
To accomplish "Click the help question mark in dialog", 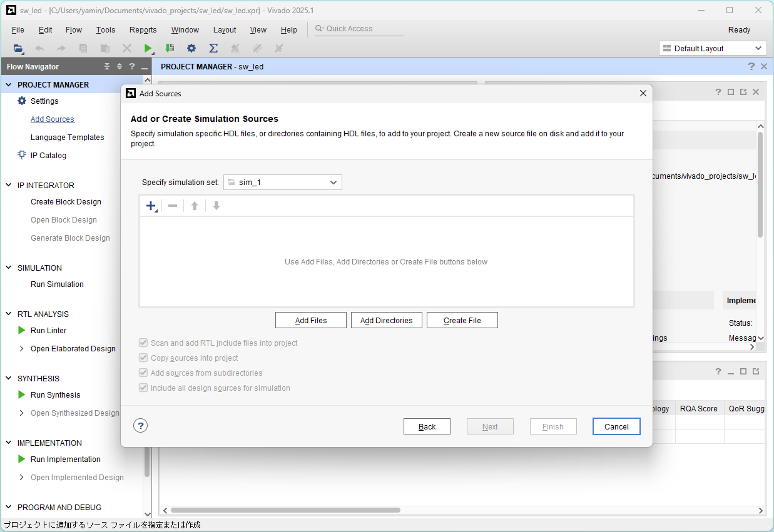I will point(141,426).
